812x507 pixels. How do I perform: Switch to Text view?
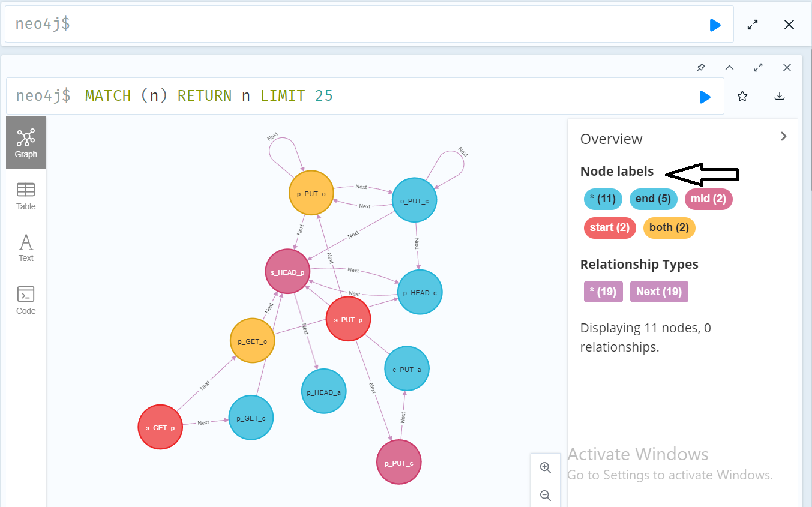click(26, 248)
